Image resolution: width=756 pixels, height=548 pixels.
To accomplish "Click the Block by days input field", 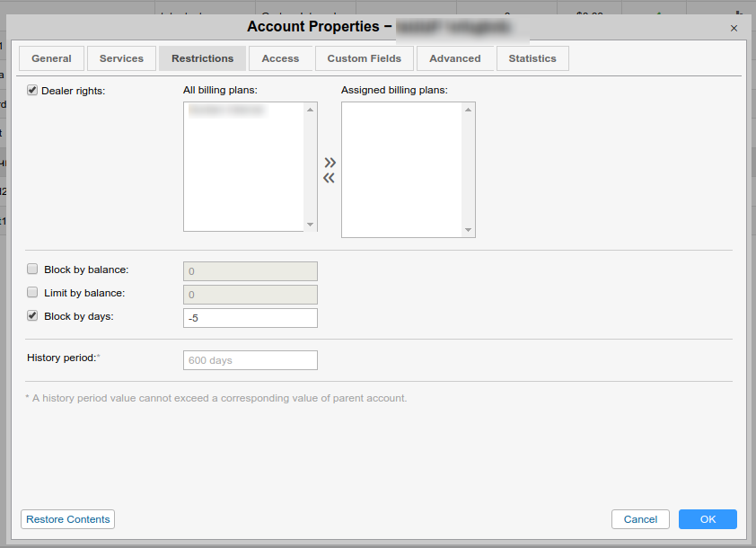I will click(x=250, y=318).
